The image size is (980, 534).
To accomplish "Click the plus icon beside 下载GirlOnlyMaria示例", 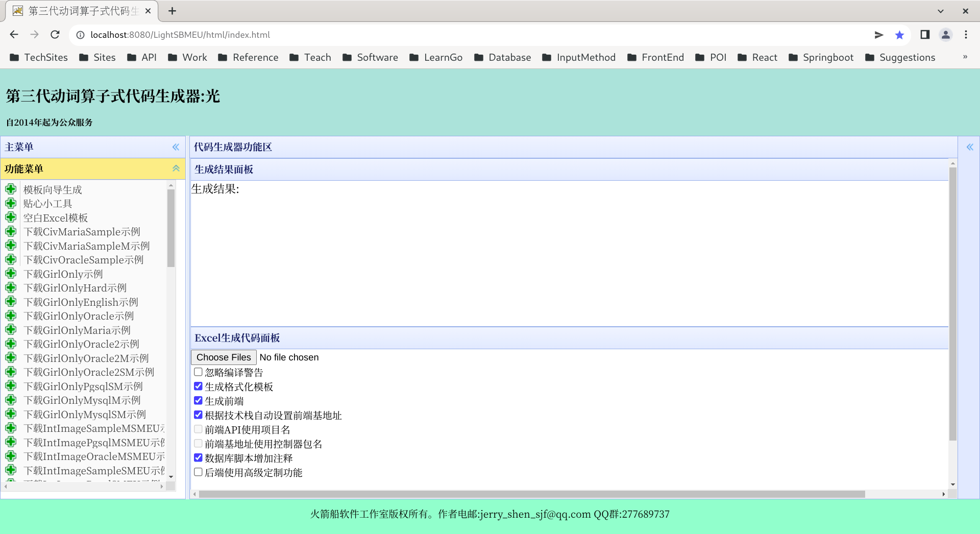I will (x=11, y=330).
